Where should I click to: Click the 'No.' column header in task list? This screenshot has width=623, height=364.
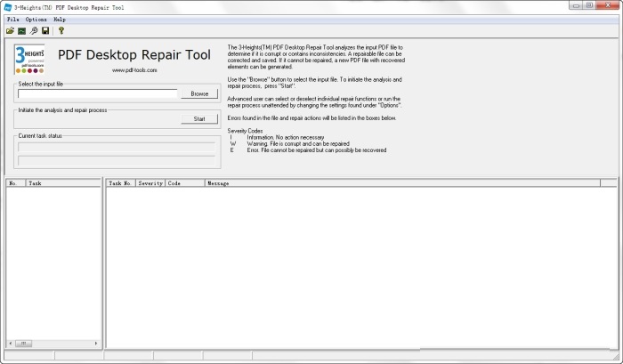[16, 183]
